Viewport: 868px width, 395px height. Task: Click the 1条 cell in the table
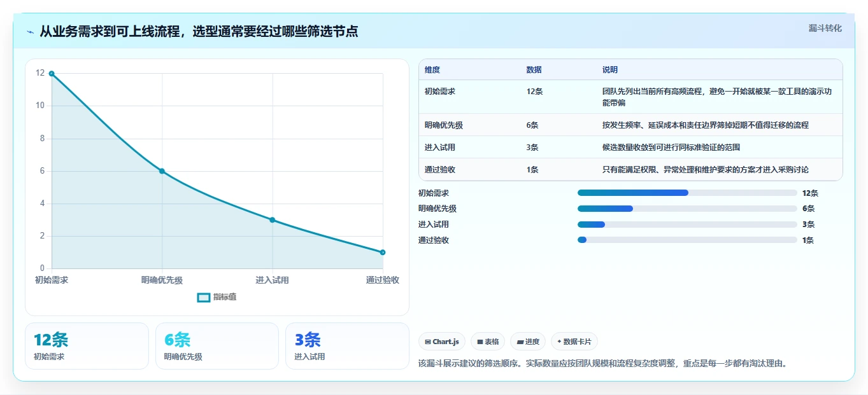532,170
